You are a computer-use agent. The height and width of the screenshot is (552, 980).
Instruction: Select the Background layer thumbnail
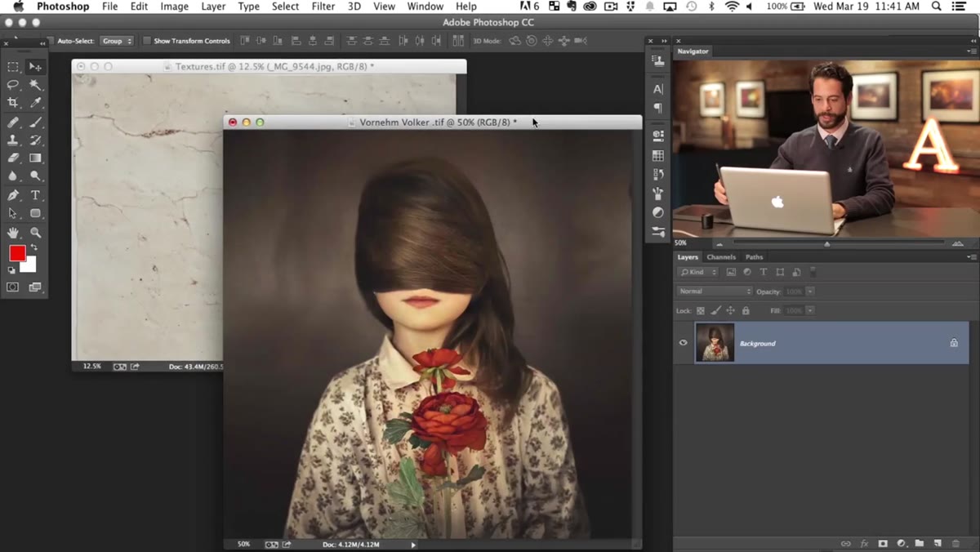point(715,343)
